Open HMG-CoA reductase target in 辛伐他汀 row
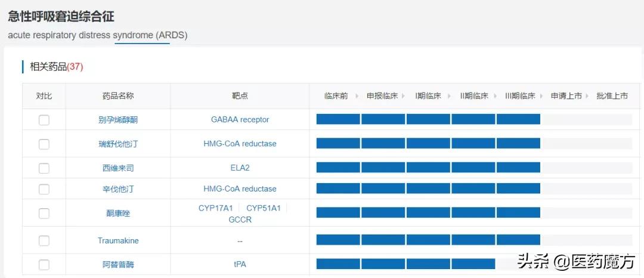The image size is (644, 278). 240,189
